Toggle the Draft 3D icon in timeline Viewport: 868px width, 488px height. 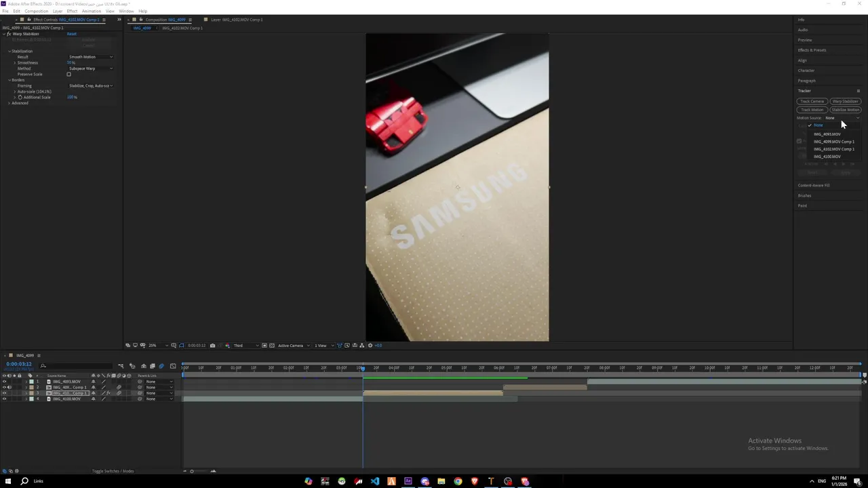tap(132, 366)
